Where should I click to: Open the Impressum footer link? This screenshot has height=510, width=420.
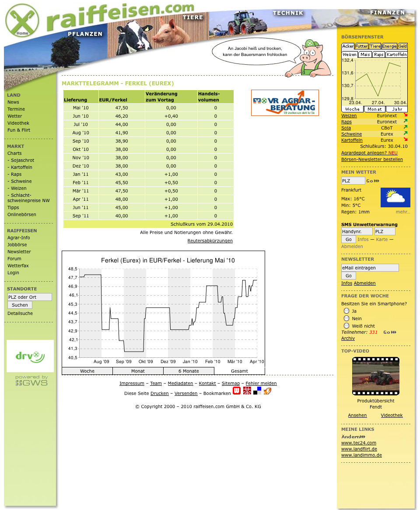pos(132,384)
